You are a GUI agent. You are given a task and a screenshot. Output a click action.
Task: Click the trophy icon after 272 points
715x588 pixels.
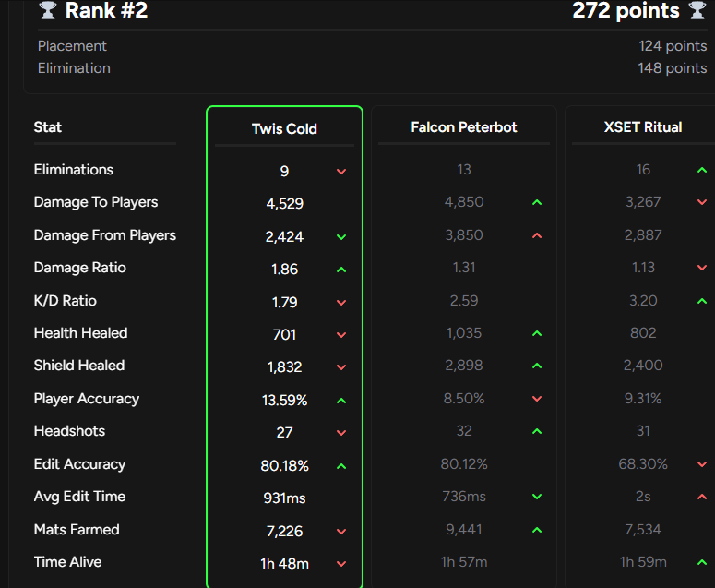[x=697, y=10]
